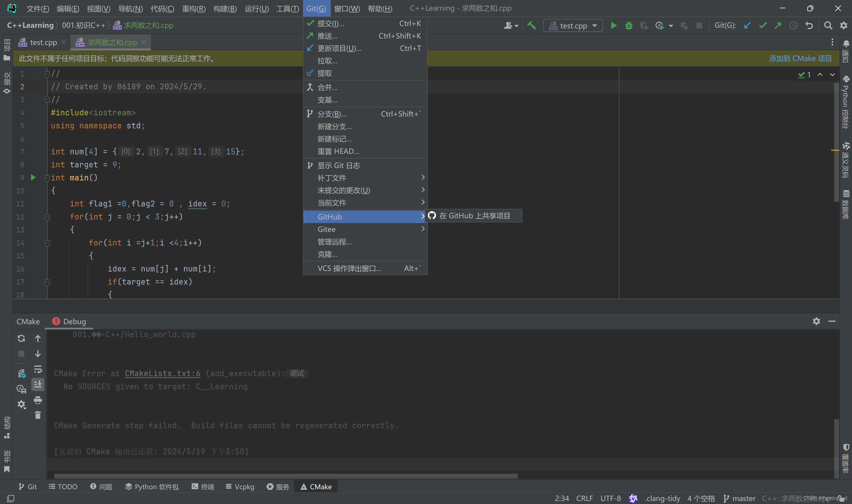Image resolution: width=852 pixels, height=504 pixels.
Task: Open IDE settings gear in top toolbar
Action: tap(843, 25)
